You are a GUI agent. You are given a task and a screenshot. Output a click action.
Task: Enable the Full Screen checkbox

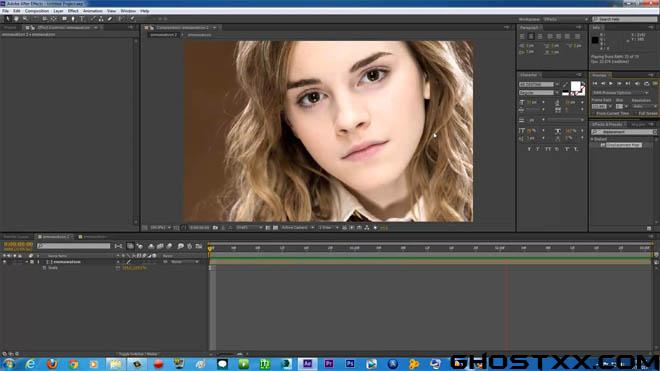pyautogui.click(x=636, y=114)
